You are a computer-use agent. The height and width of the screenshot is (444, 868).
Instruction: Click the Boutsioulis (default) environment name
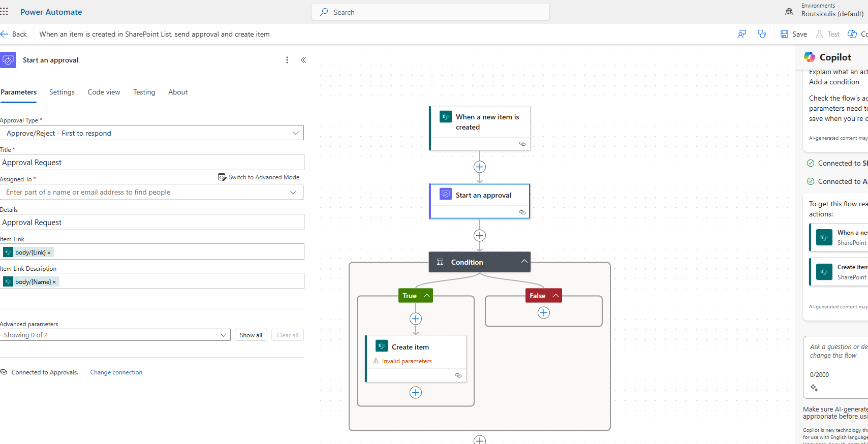[x=832, y=14]
